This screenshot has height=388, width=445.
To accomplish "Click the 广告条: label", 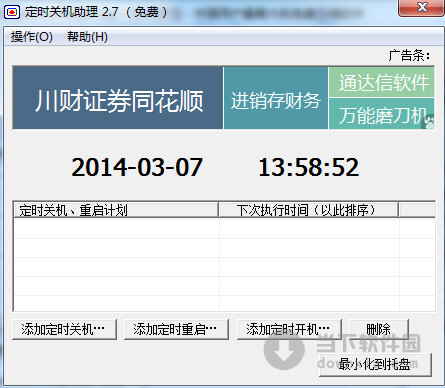I will [409, 55].
